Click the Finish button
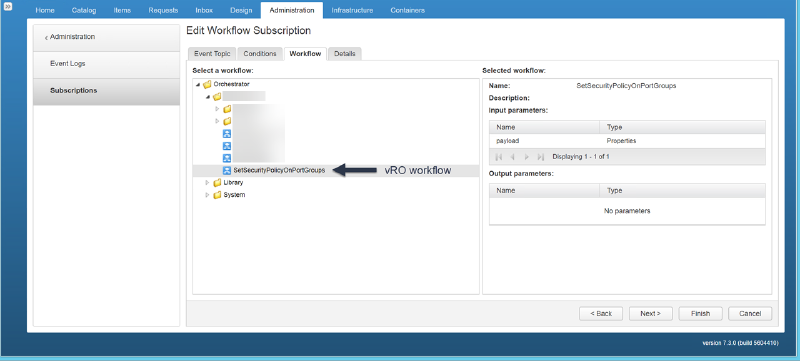This screenshot has height=361, width=800. (x=701, y=314)
